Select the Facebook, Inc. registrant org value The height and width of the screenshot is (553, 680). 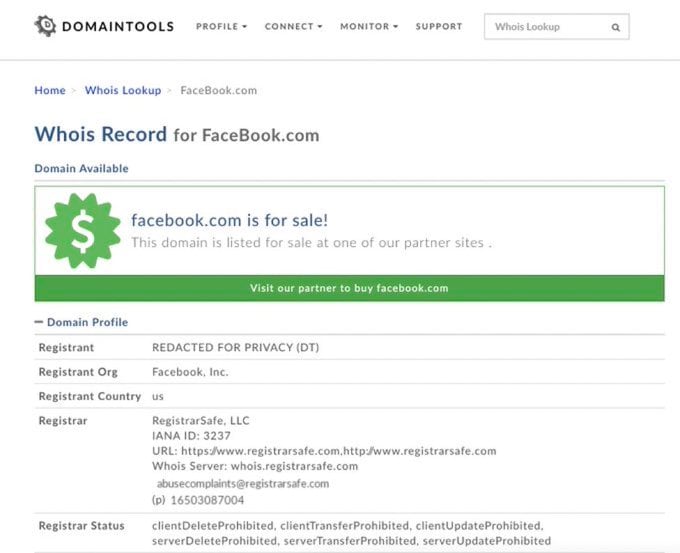pos(190,372)
